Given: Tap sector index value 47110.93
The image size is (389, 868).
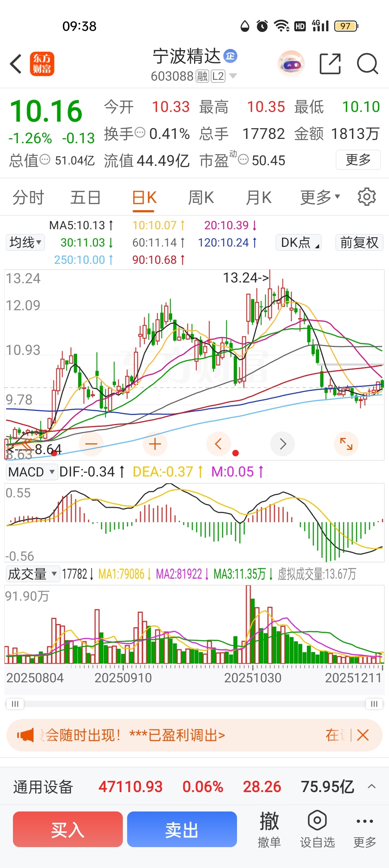Looking at the screenshot, I should click(x=130, y=787).
